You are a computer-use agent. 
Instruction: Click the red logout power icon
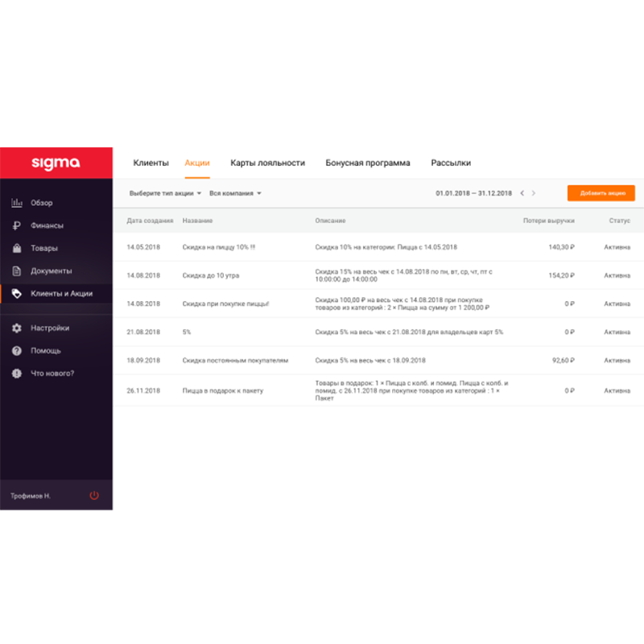[94, 495]
